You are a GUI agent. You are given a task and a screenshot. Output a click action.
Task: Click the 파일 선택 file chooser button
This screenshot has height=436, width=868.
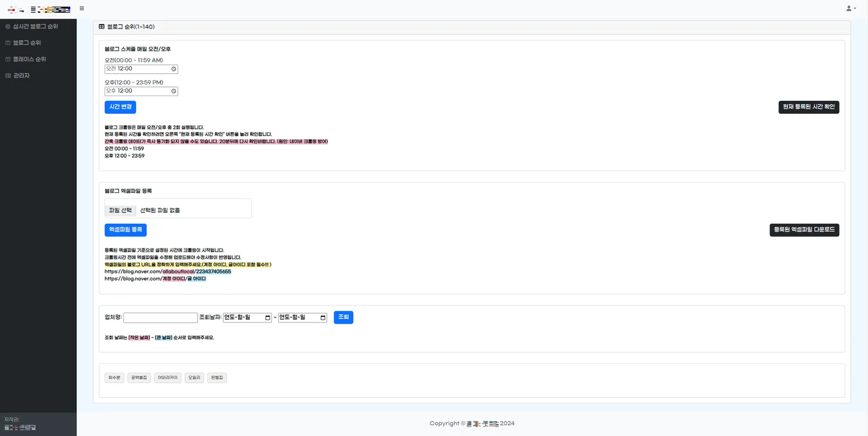point(120,210)
